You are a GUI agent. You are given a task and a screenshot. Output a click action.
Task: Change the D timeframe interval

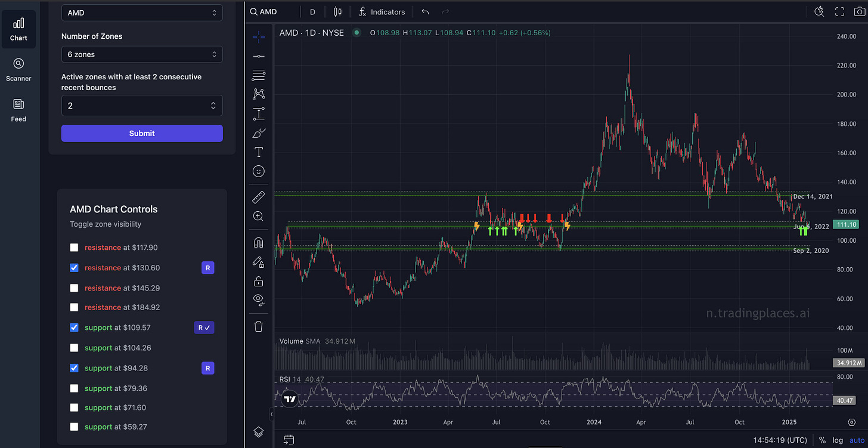click(312, 12)
